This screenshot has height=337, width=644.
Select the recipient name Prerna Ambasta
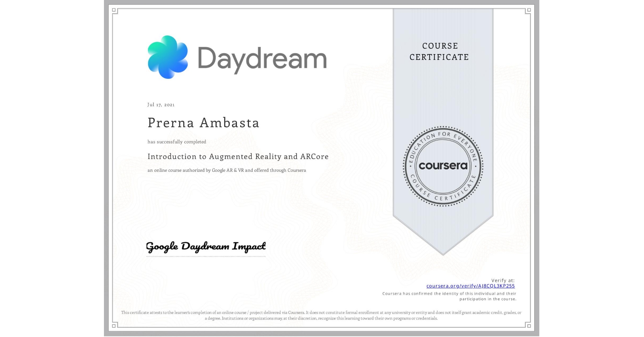tap(203, 123)
